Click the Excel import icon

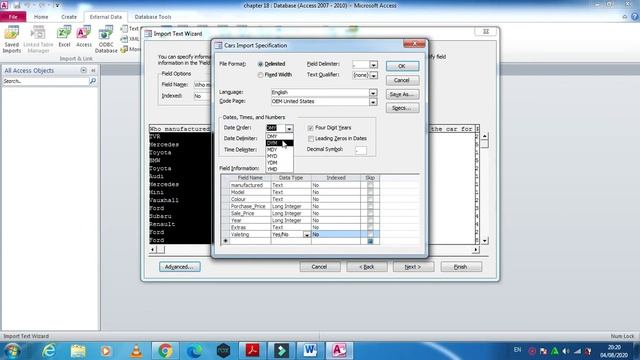pyautogui.click(x=64, y=37)
